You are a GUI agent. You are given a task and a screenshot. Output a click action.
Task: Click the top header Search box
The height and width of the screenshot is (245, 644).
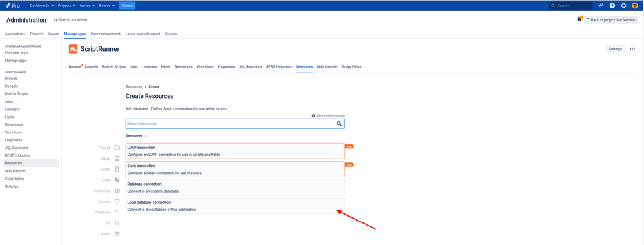point(571,6)
